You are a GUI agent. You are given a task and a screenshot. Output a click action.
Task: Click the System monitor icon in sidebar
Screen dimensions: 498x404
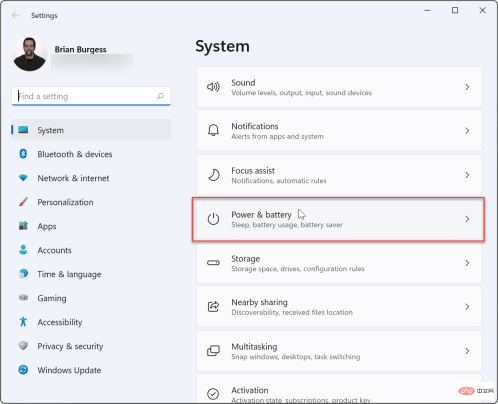pyautogui.click(x=23, y=130)
